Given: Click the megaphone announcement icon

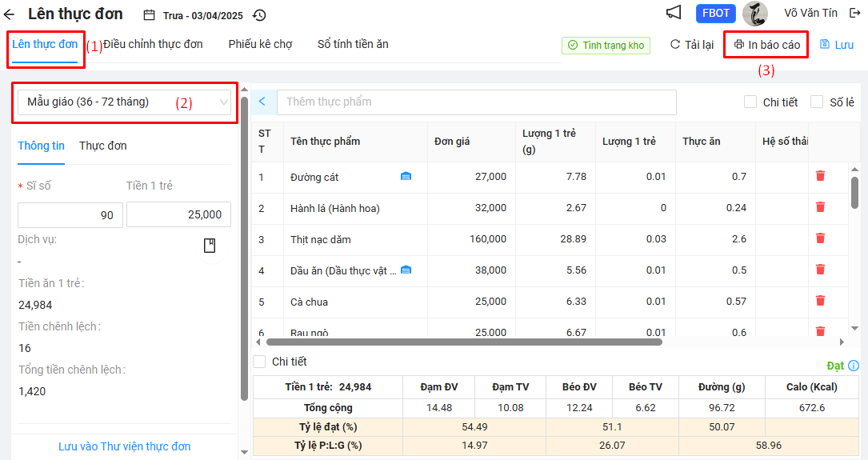Looking at the screenshot, I should click(674, 13).
